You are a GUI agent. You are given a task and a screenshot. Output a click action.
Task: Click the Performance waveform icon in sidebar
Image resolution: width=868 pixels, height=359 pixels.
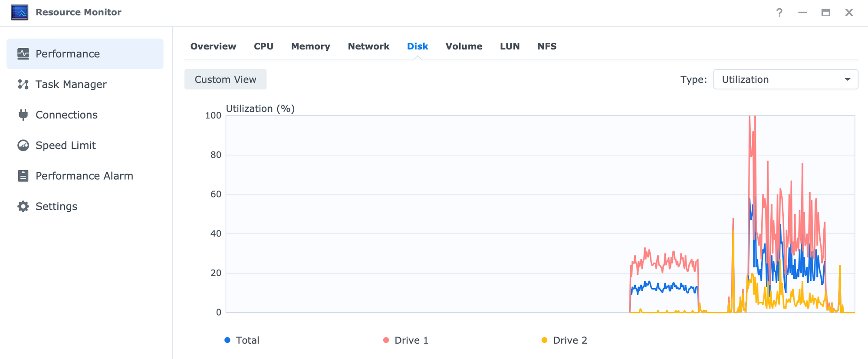point(23,54)
